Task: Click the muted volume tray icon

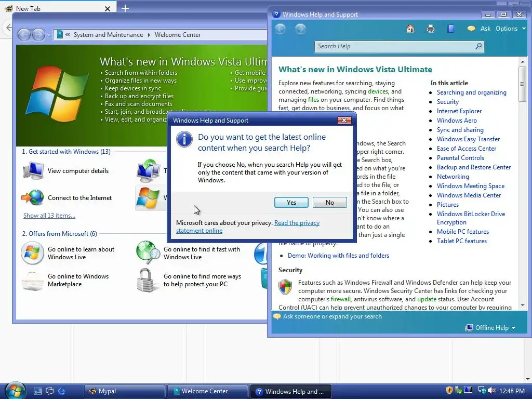Action: [x=491, y=391]
